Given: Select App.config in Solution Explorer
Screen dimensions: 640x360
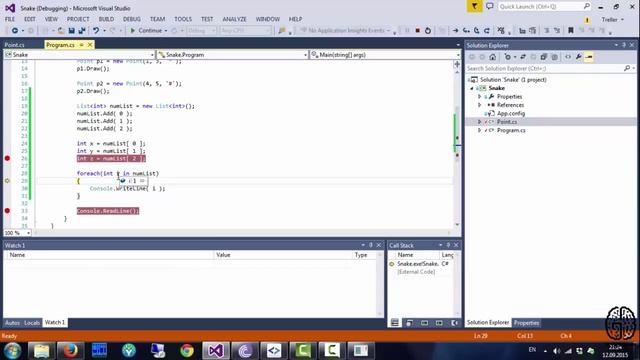Looking at the screenshot, I should click(511, 113).
